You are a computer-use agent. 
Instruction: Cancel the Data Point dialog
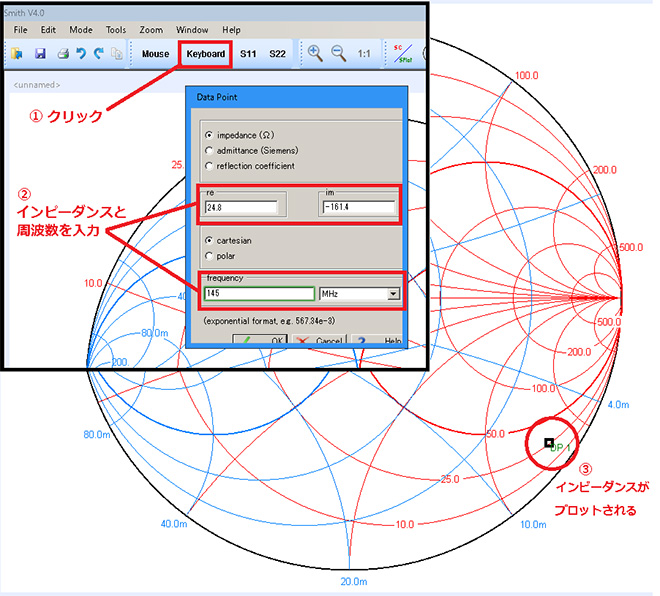point(320,340)
